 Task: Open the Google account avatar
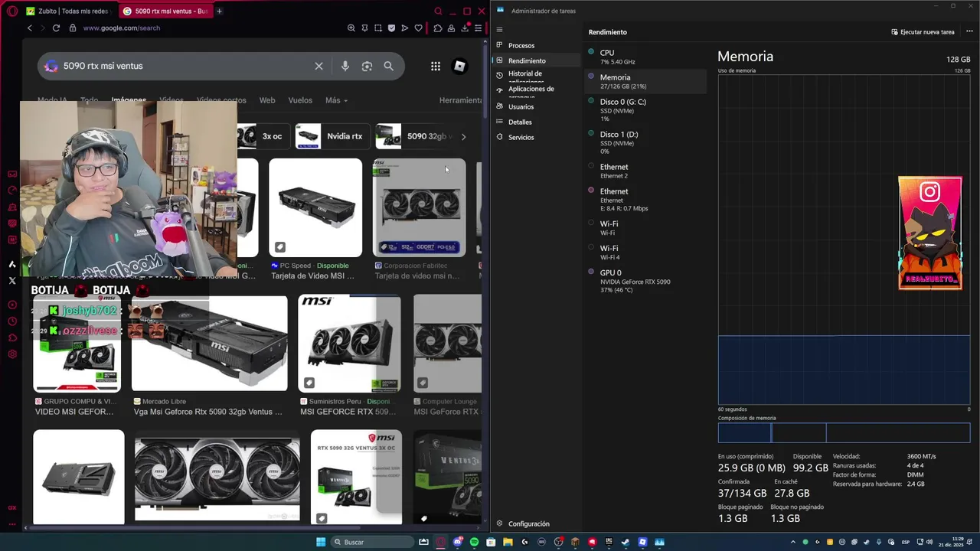pos(459,66)
